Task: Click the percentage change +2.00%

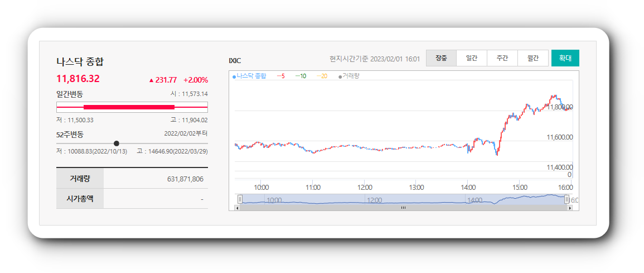Action: [196, 80]
